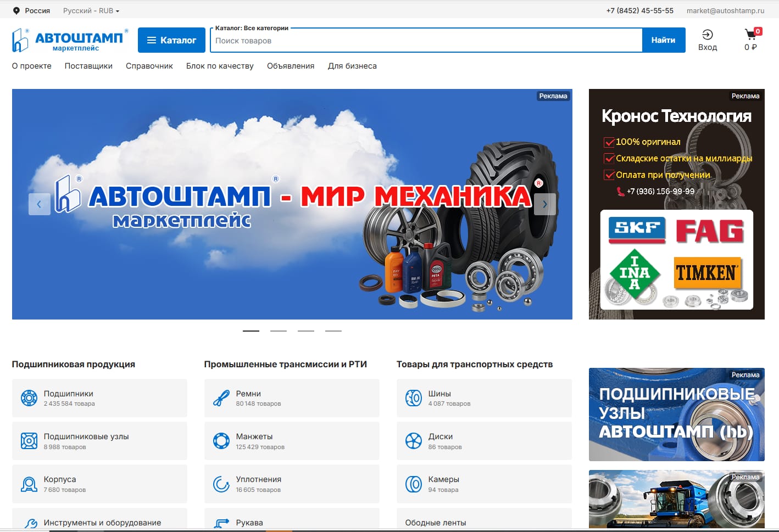The width and height of the screenshot is (779, 532).
Task: Click the Шины tire icon
Action: (414, 397)
